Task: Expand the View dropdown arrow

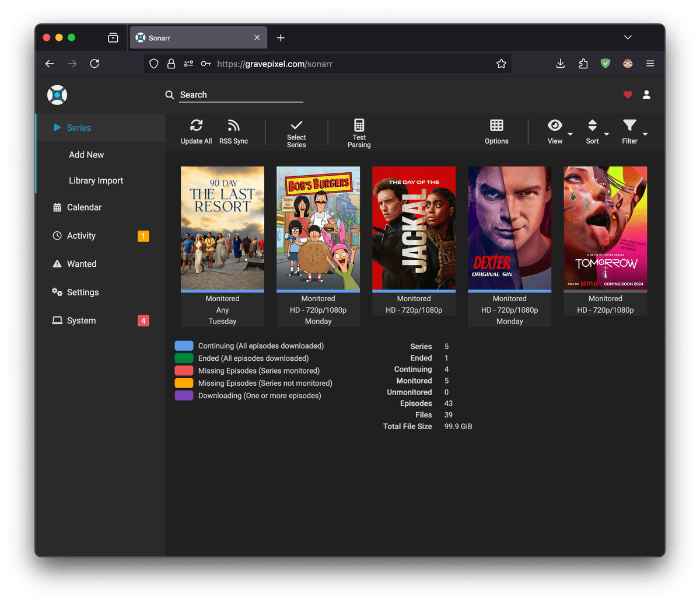Action: coord(570,134)
